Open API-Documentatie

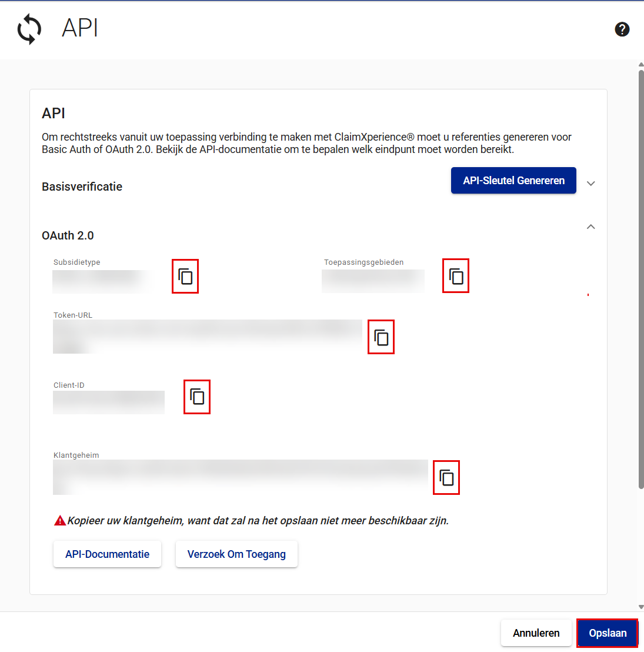tap(107, 554)
